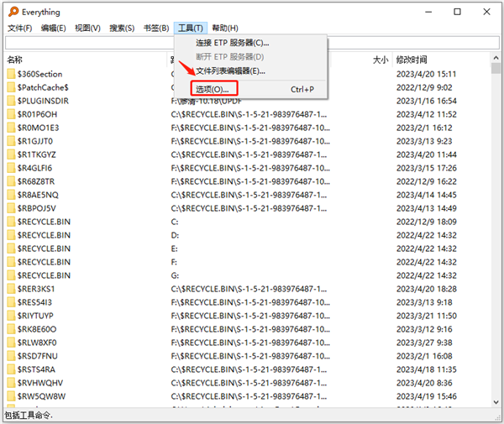Click folder icon of $RIYTUYP
This screenshot has height=424, width=504.
point(11,316)
